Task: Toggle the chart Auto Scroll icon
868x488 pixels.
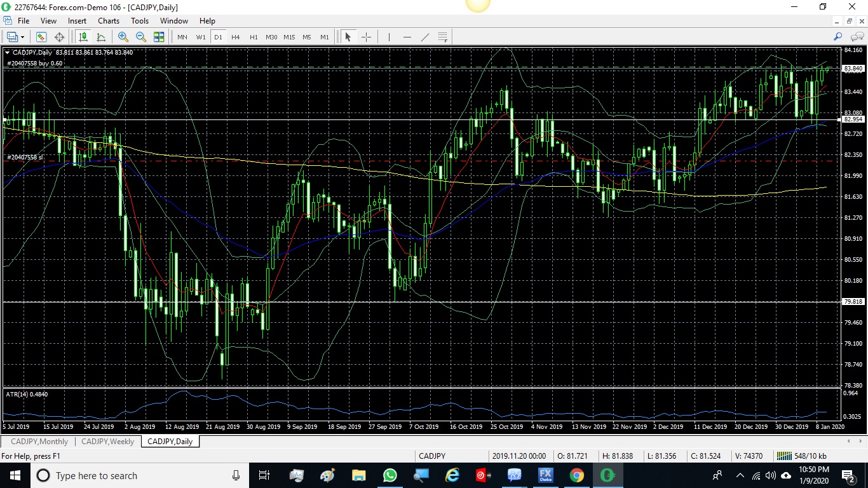Action: coord(83,37)
